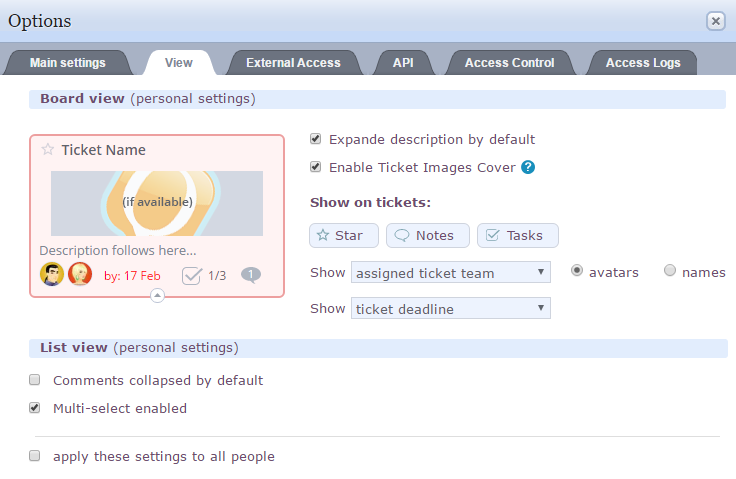Screen dimensions: 736x479
Task: Close the Options dialog
Action: (715, 21)
